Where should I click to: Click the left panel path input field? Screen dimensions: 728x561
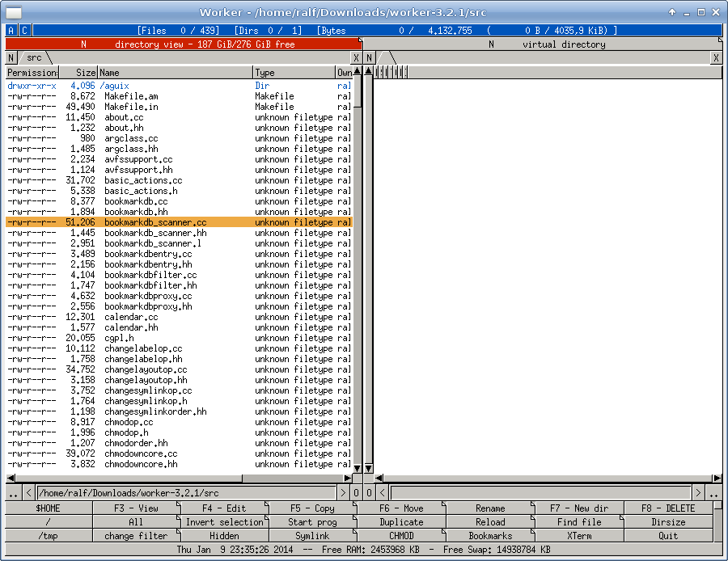[x=185, y=493]
